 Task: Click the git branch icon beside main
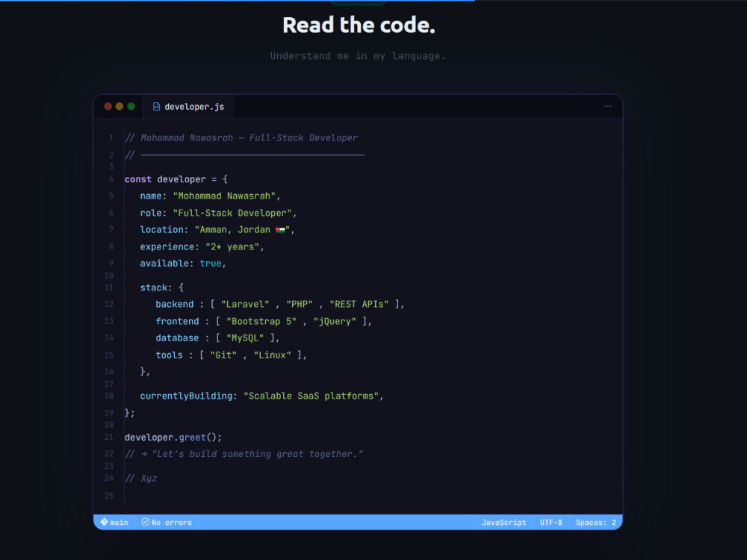[x=104, y=522]
